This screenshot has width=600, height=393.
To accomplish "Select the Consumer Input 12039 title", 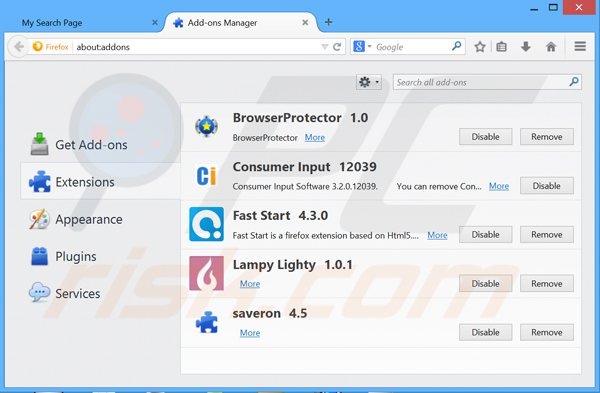I will click(x=305, y=167).
